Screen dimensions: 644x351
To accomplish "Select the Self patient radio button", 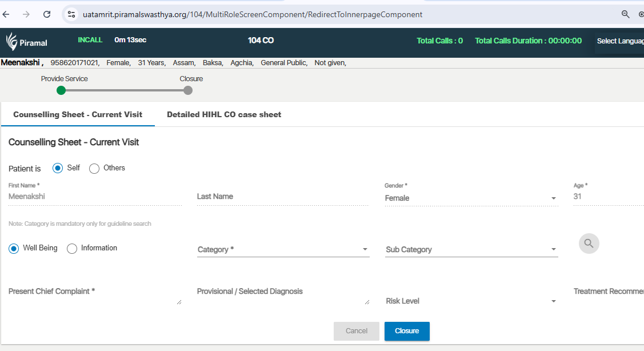I will (58, 168).
